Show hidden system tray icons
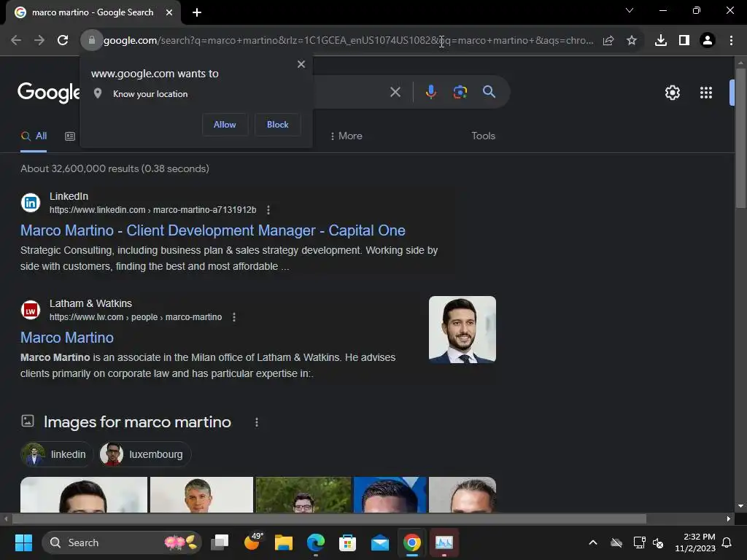This screenshot has width=747, height=560. pos(593,542)
